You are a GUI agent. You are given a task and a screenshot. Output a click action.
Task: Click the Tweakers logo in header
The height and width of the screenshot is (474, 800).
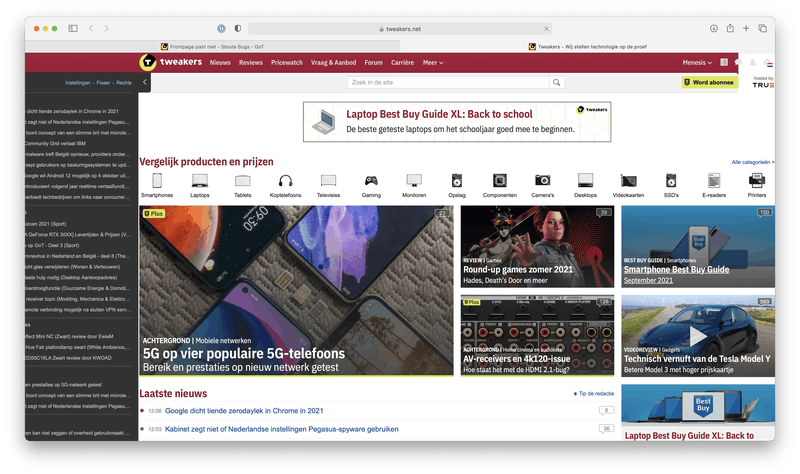(171, 62)
